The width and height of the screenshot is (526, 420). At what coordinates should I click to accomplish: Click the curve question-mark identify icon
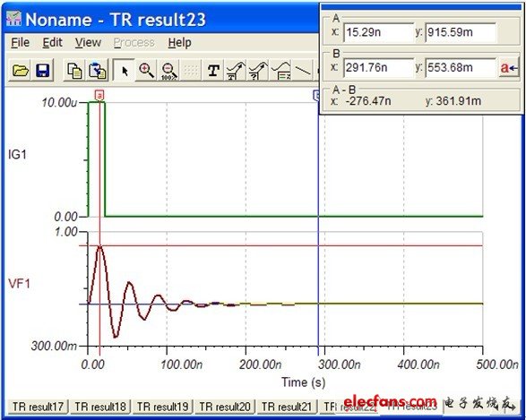coord(258,71)
